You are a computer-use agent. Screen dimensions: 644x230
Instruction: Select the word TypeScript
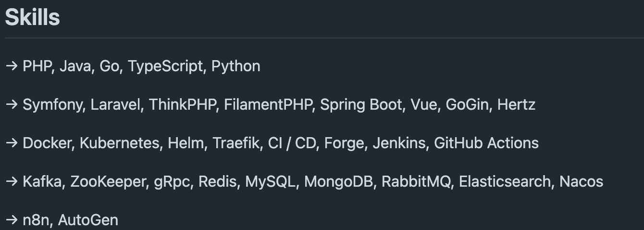point(166,66)
